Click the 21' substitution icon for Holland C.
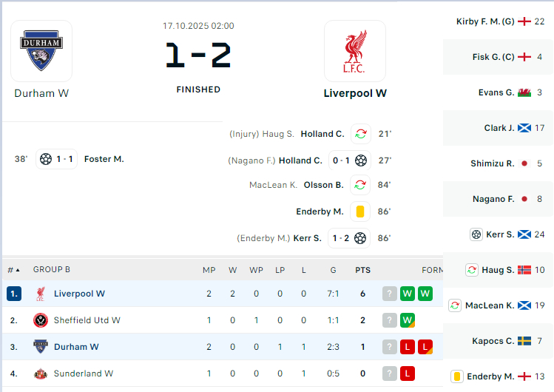This screenshot has height=392, width=554. click(360, 134)
